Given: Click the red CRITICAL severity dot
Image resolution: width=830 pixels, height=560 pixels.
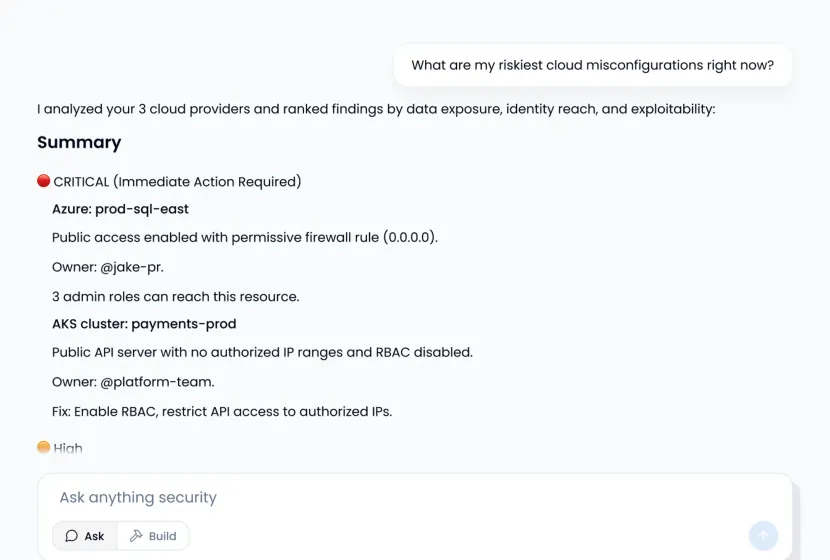Looking at the screenshot, I should [44, 181].
